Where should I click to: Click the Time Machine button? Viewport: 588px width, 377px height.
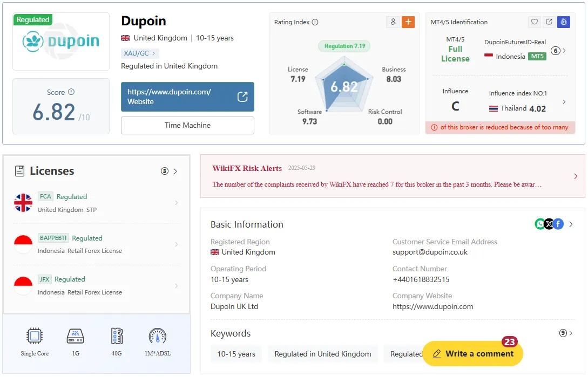pos(187,125)
